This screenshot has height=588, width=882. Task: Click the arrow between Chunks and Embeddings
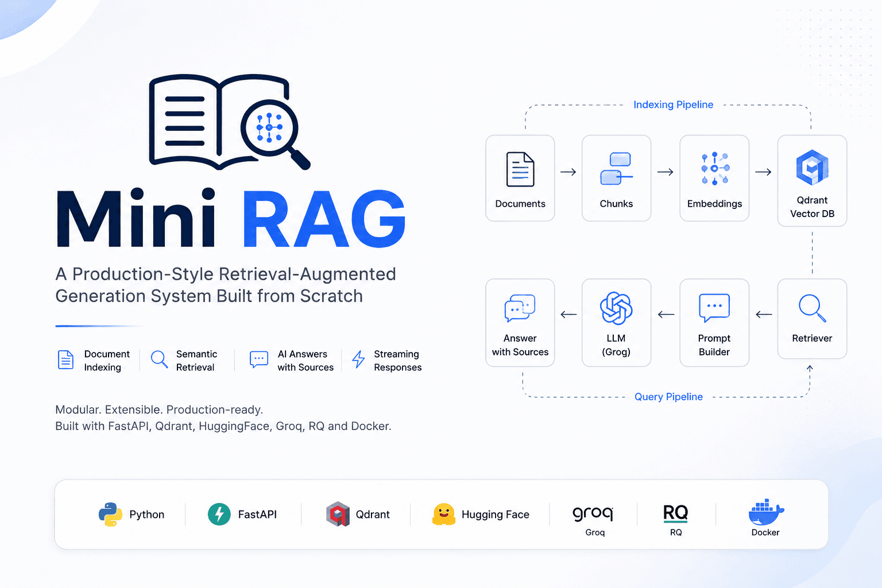pyautogui.click(x=666, y=172)
